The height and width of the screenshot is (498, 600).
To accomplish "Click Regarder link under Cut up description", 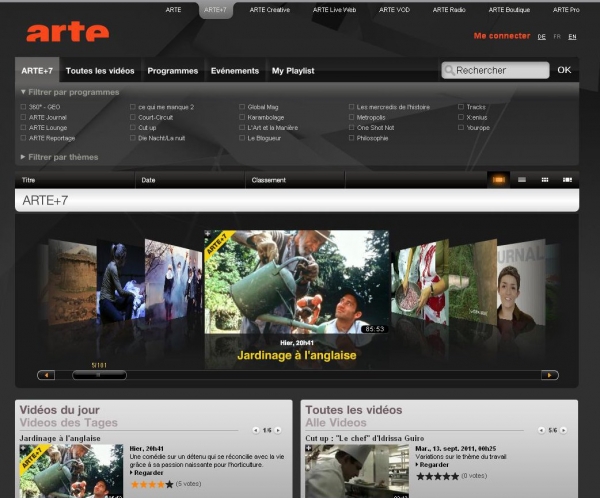I will (432, 465).
